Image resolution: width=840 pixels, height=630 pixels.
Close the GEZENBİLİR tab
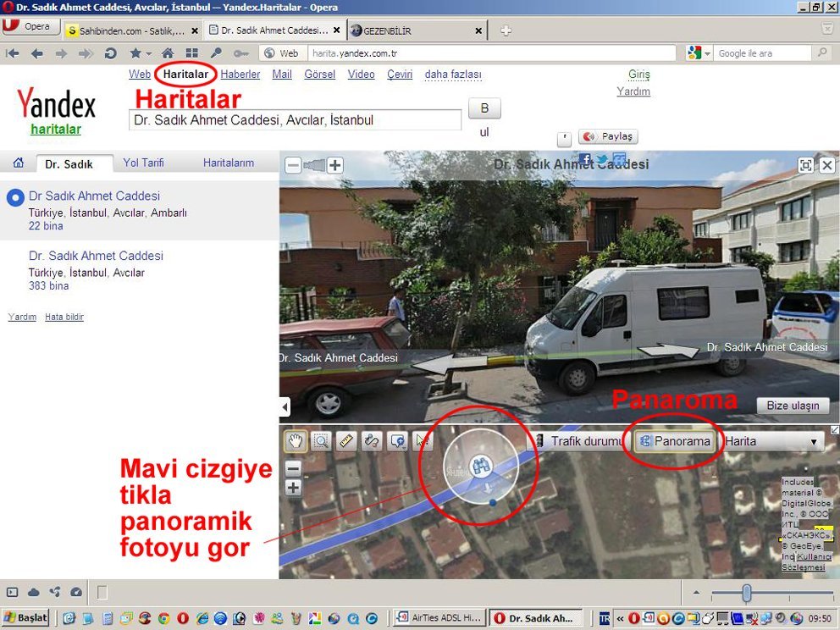point(479,31)
